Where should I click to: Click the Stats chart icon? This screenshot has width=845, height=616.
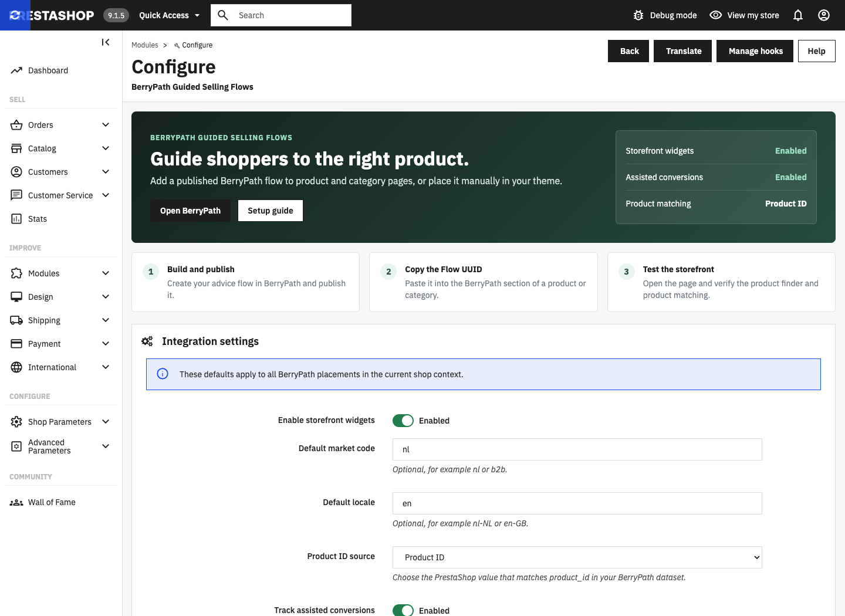[16, 219]
